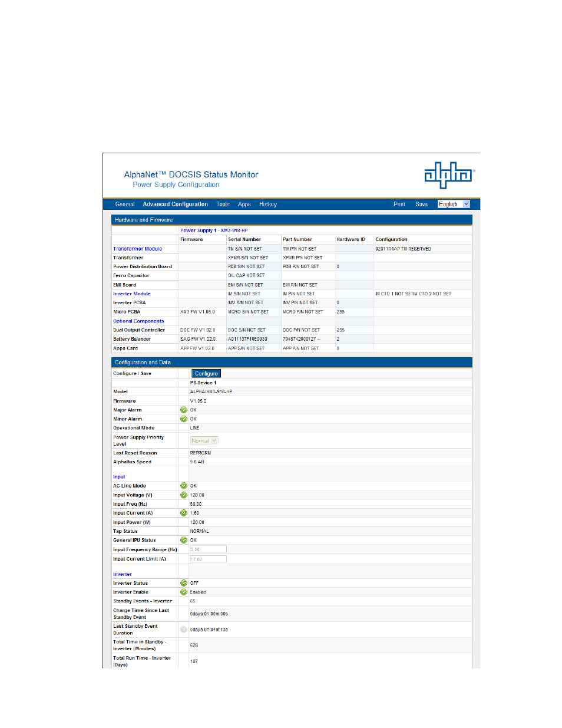Click General IPU Status check icon
Viewport: 562px width, 728px height.
(x=184, y=540)
